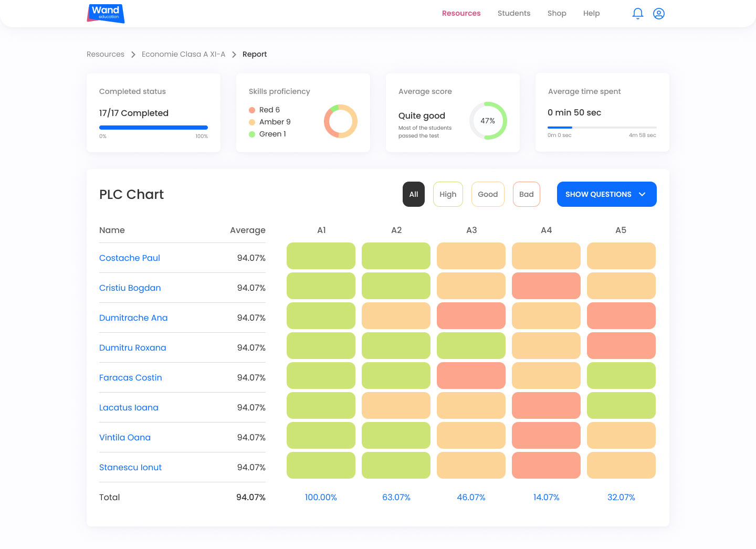Click the average time spent progress bar

pyautogui.click(x=602, y=128)
